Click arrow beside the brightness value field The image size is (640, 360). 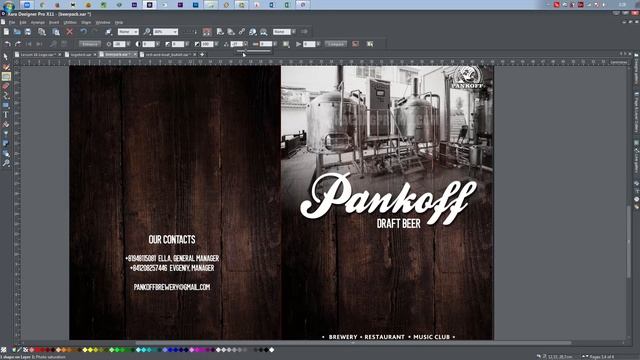[129, 44]
